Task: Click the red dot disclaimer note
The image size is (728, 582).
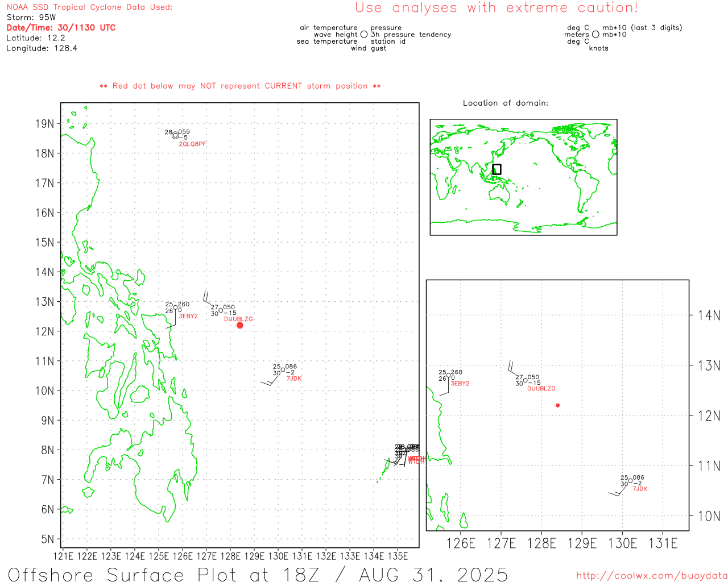Action: point(240,86)
